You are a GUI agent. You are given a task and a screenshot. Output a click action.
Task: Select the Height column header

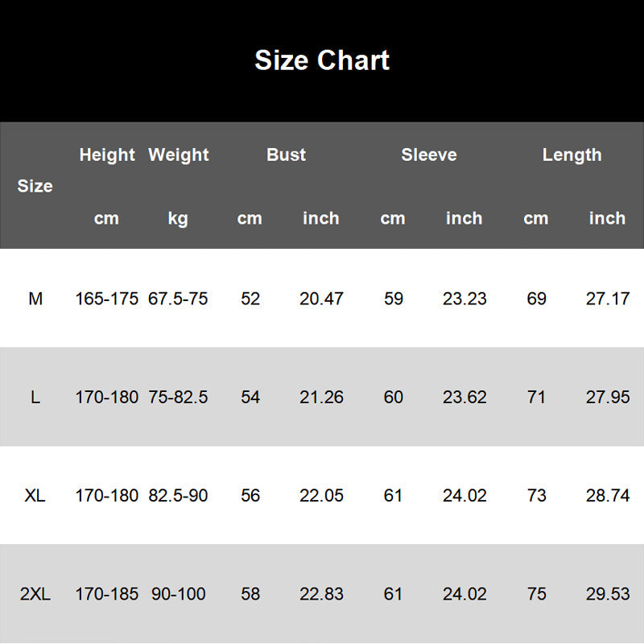[107, 155]
